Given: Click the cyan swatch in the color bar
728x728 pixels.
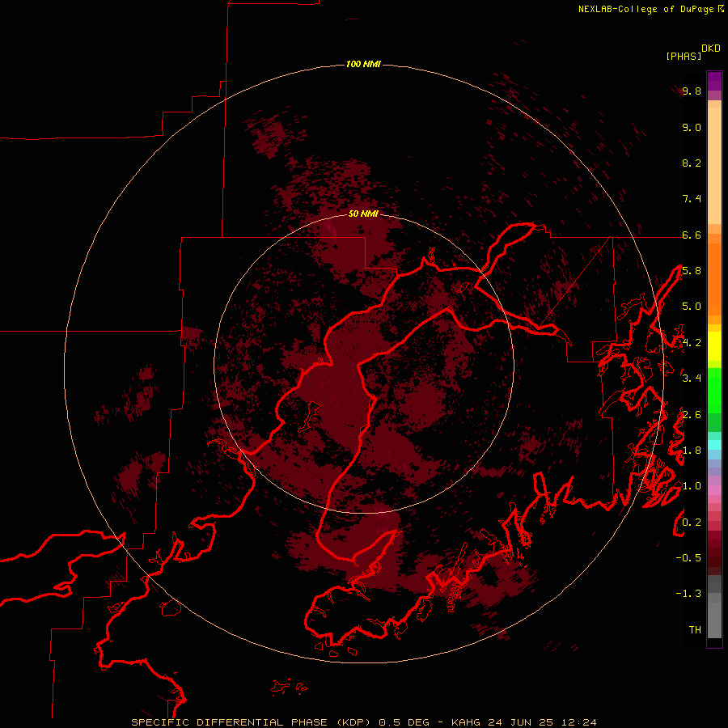Looking at the screenshot, I should 714,445.
